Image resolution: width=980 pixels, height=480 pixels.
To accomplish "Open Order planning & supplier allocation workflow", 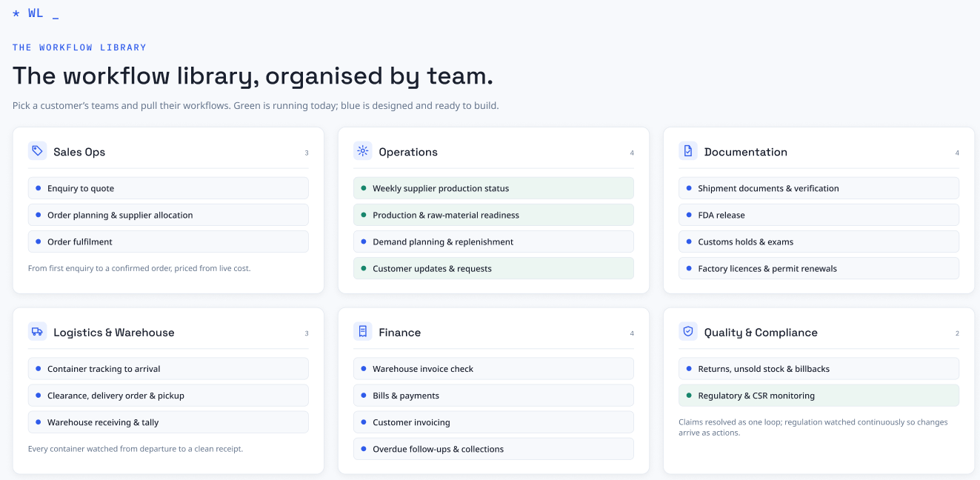I will (168, 215).
